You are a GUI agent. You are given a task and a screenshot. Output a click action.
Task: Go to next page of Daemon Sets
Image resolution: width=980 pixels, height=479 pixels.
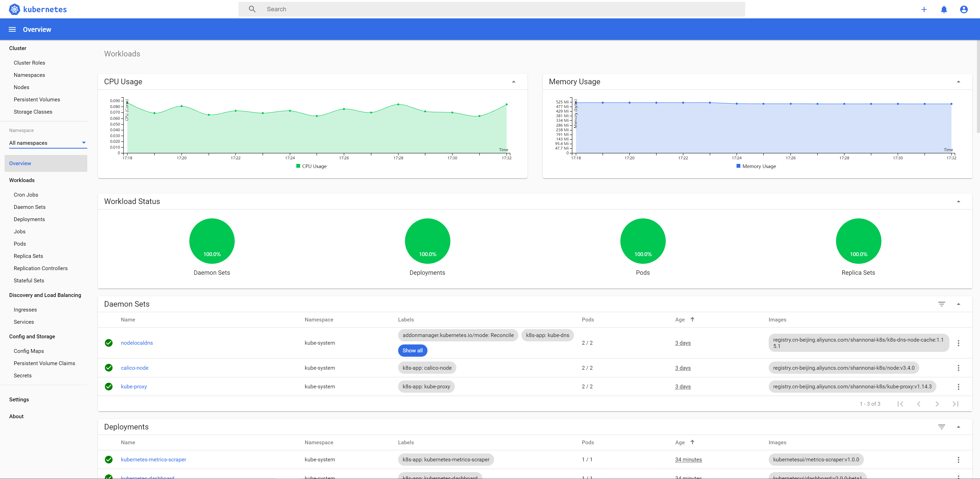[937, 404]
